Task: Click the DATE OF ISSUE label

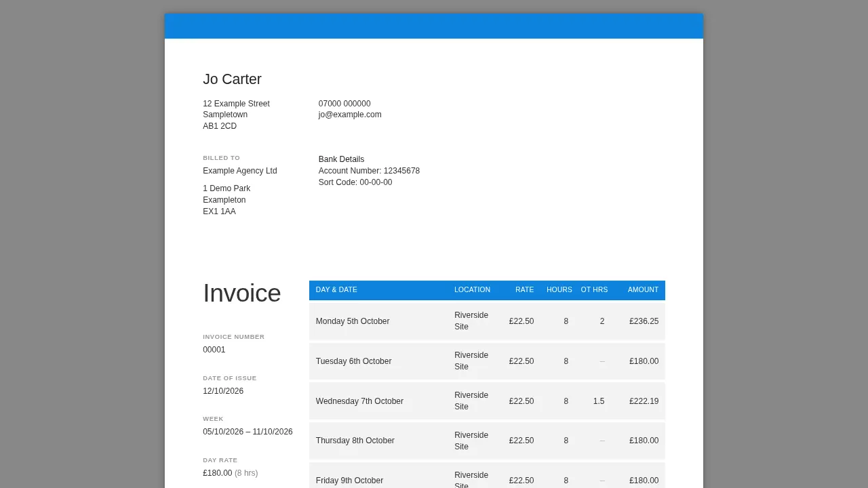Action: tap(230, 378)
